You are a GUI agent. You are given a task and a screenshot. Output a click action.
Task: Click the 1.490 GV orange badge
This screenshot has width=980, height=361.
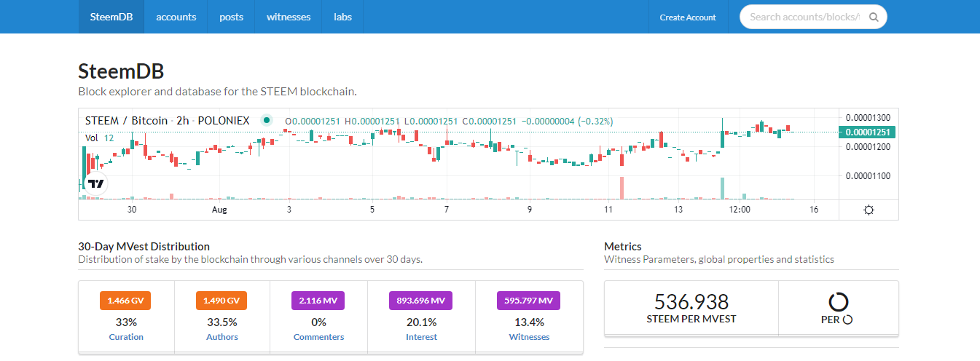[x=222, y=301]
